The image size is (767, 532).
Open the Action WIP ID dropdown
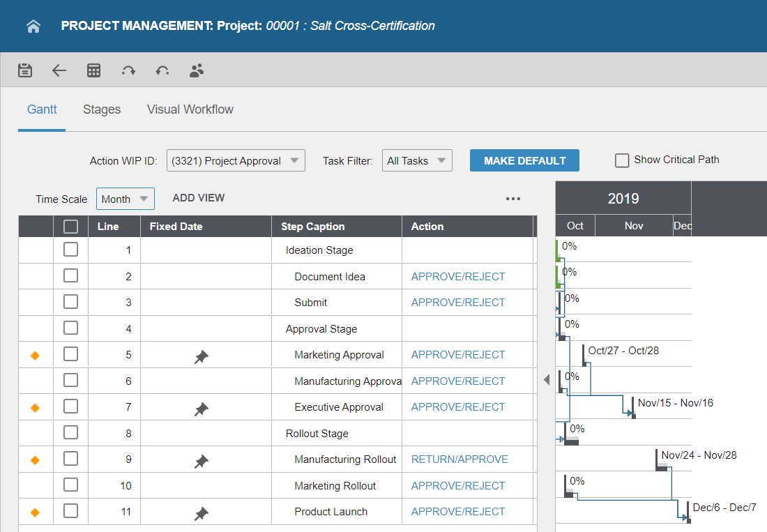coord(236,160)
